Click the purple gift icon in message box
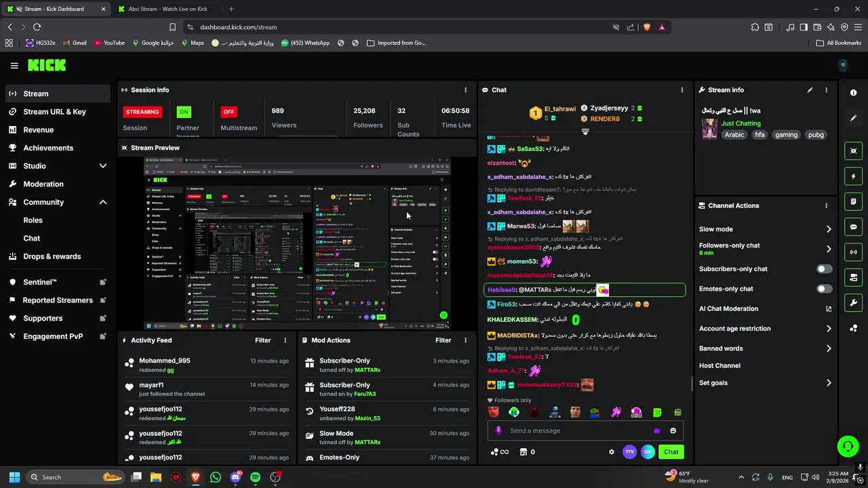 (656, 431)
